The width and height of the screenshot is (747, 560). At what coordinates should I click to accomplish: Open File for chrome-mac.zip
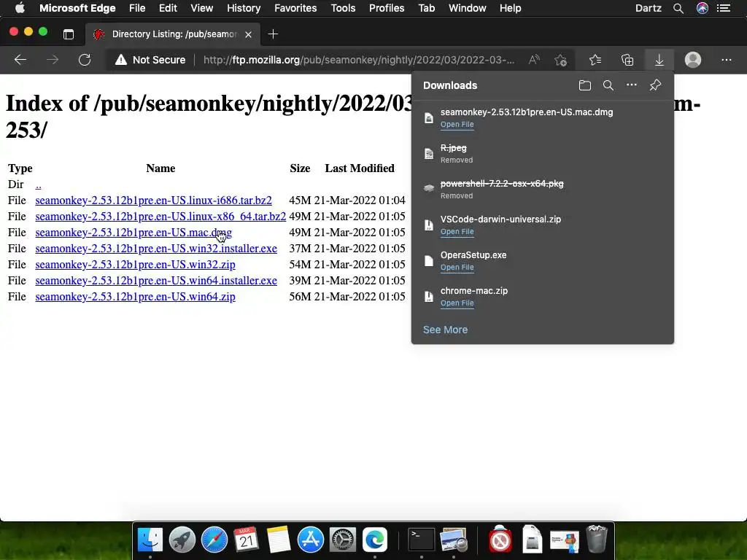pos(457,303)
